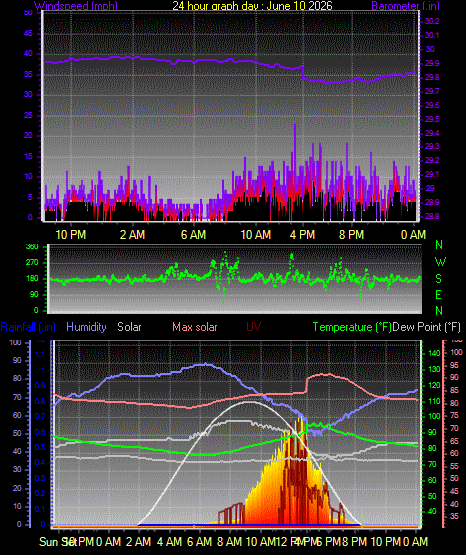Click the "140" temperature scale value
This screenshot has height=555, width=466.
click(x=434, y=353)
